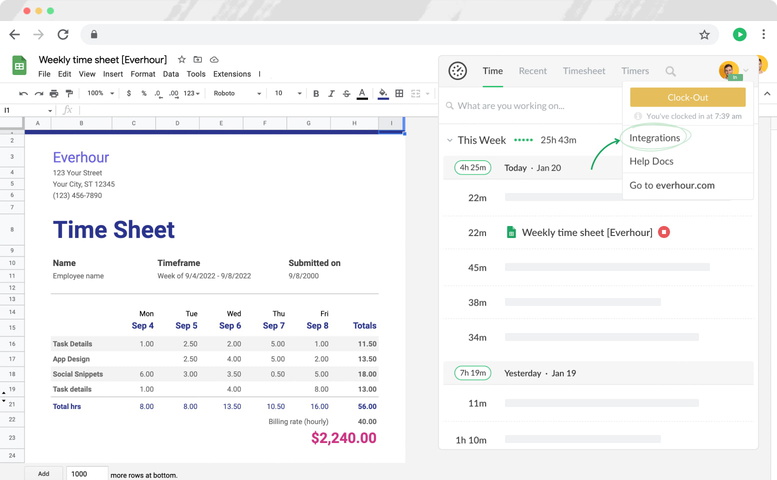Open Google Sheets home icon
Image resolution: width=777 pixels, height=480 pixels.
pos(19,65)
